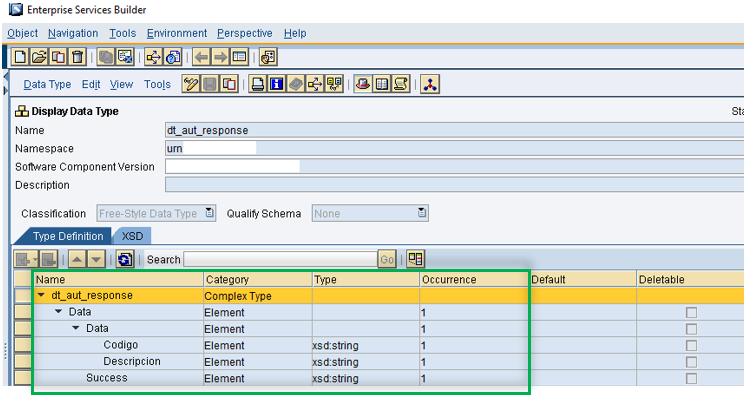Viewport: 744px width, 399px height.
Task: Click the Copy object icon in top toolbar
Action: (58, 57)
